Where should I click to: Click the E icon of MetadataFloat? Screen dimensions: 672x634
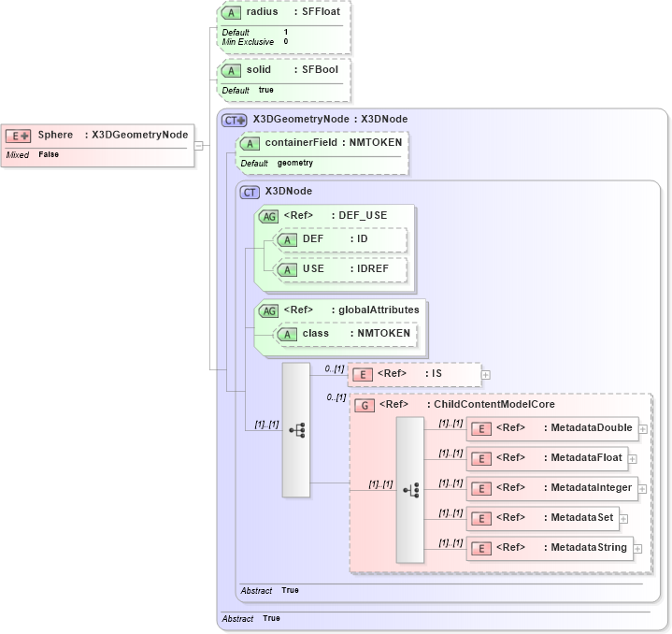[481, 459]
